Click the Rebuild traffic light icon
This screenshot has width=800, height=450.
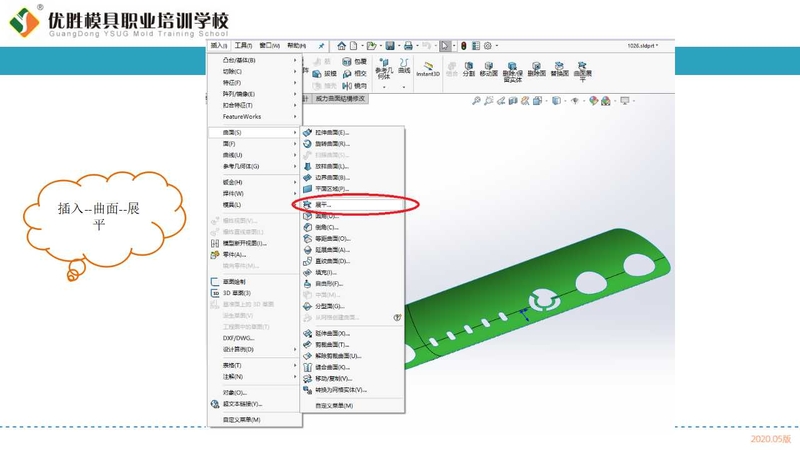coord(464,46)
